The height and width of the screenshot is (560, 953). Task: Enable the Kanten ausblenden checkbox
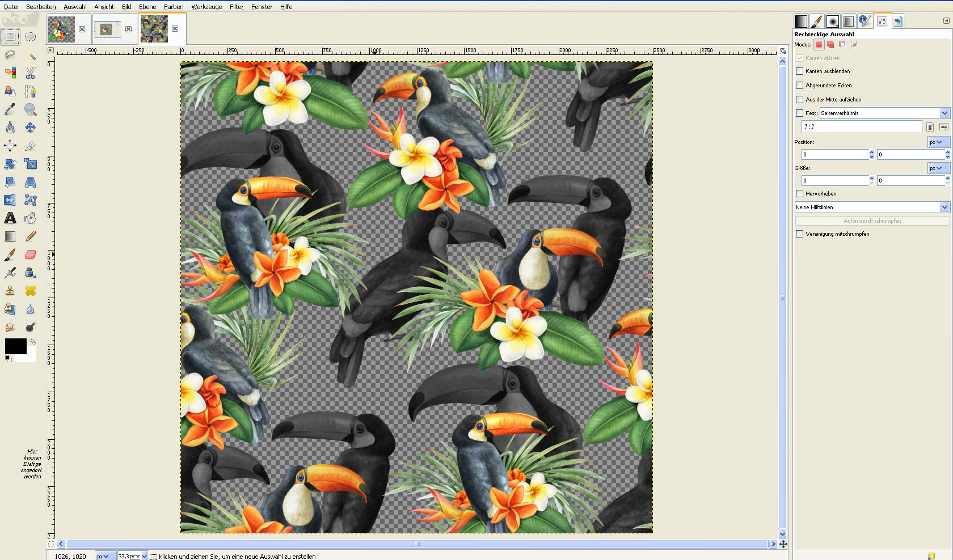pyautogui.click(x=800, y=71)
